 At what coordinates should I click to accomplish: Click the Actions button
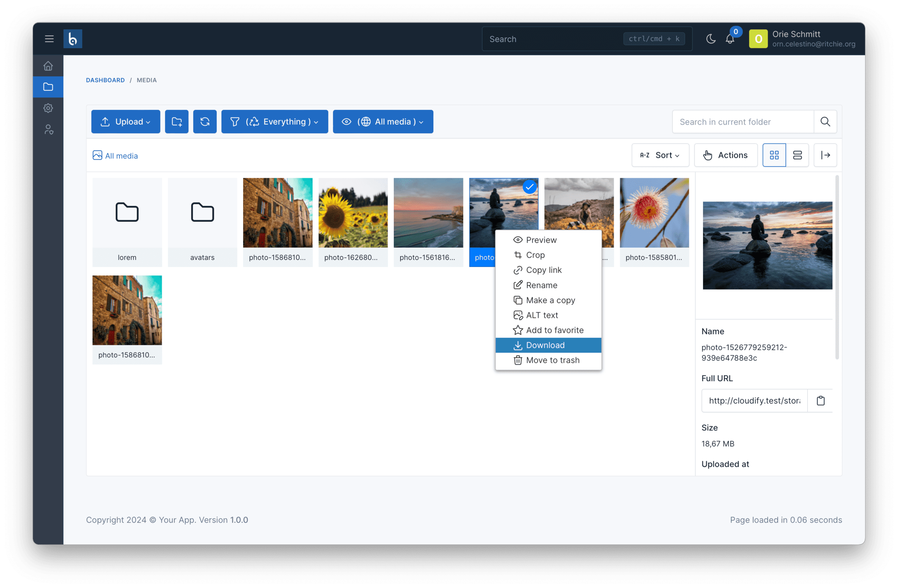pos(725,155)
